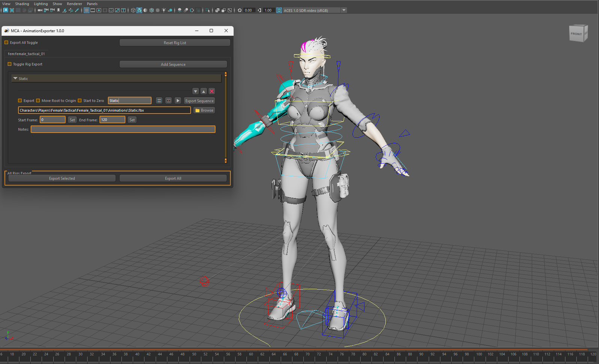Toggle the viewport Grid icon

86,10
